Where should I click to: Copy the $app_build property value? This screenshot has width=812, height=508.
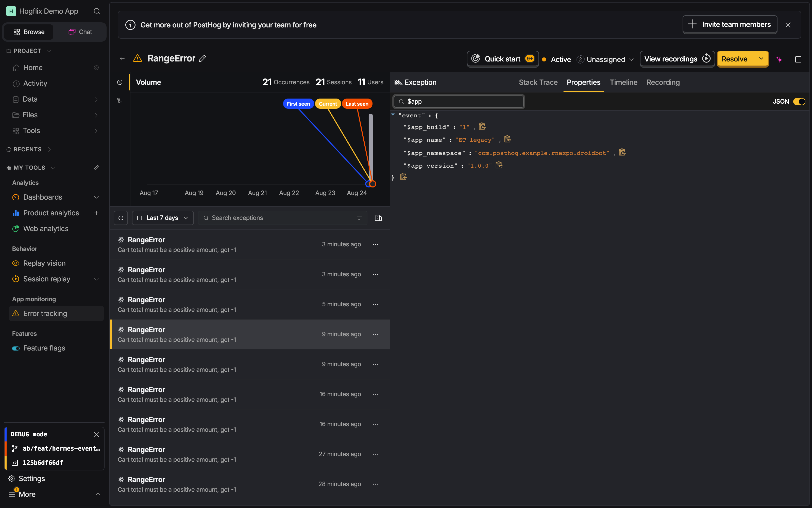[x=482, y=126]
